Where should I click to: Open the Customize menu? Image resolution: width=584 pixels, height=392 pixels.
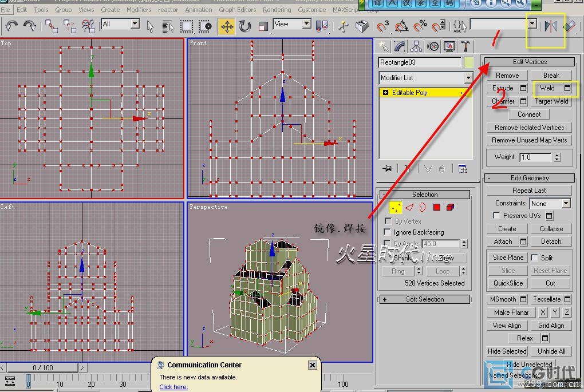pos(312,10)
